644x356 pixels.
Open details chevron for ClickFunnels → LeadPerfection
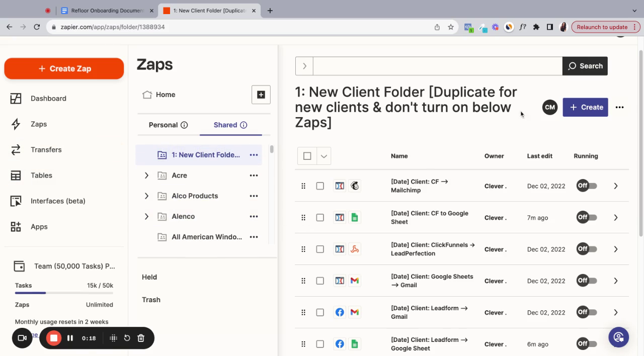point(616,249)
